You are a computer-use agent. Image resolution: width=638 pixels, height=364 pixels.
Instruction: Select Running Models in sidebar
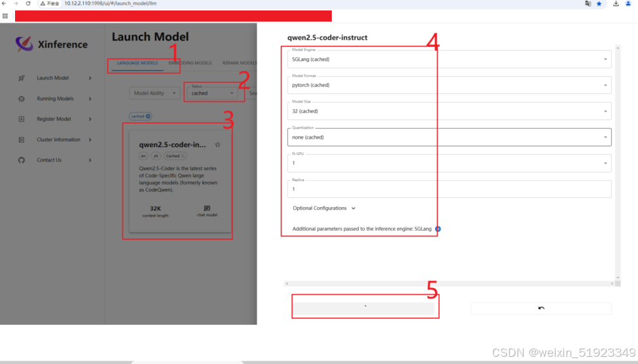click(56, 99)
